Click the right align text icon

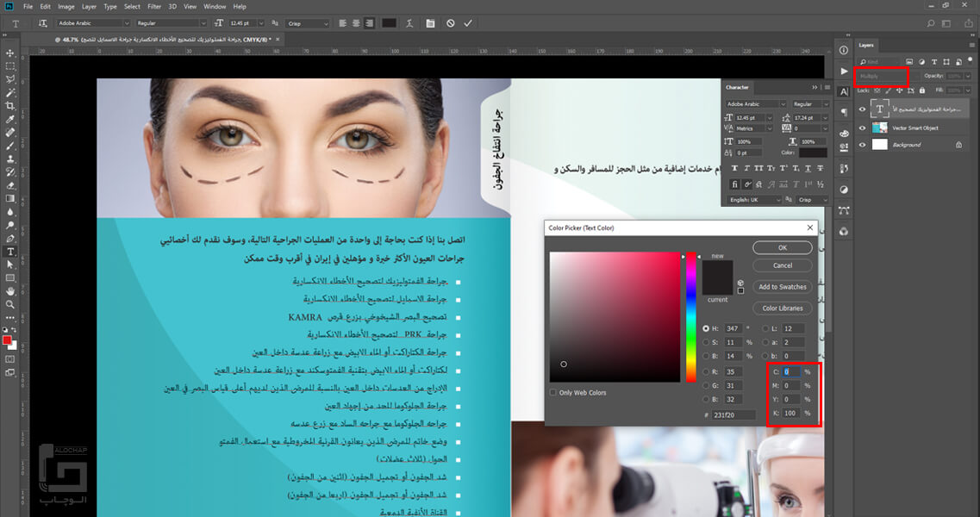(370, 23)
